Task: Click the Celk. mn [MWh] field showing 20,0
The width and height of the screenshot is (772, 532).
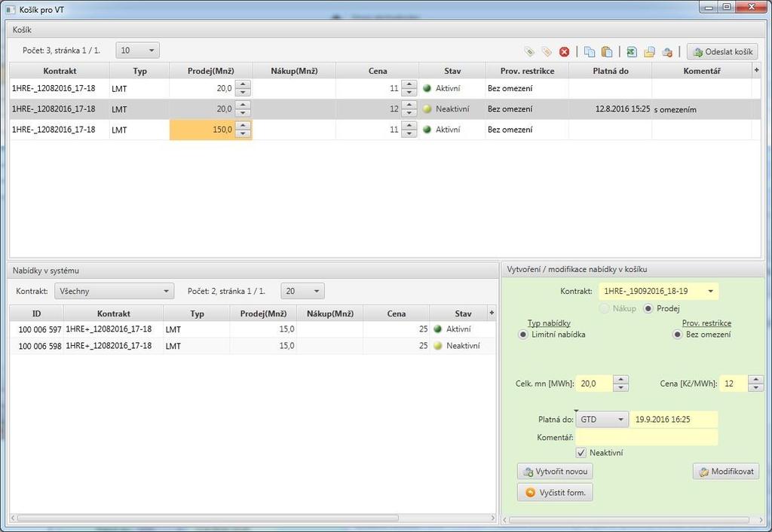Action: [594, 384]
